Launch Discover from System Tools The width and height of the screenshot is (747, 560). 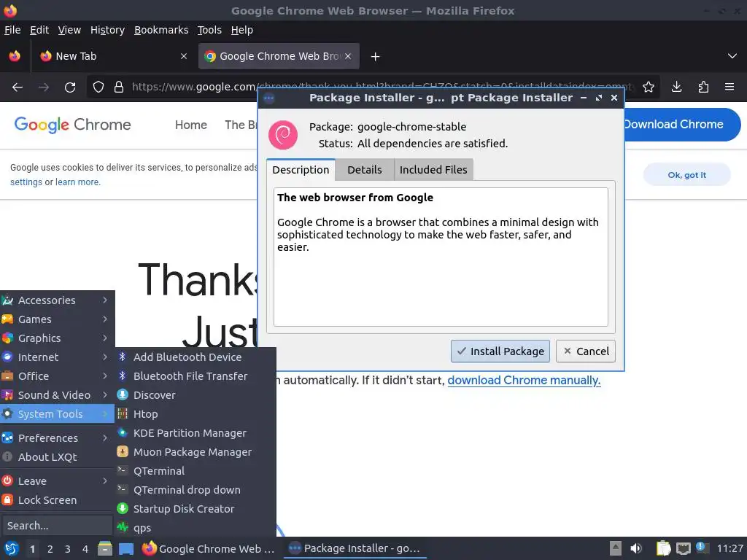tap(196, 395)
